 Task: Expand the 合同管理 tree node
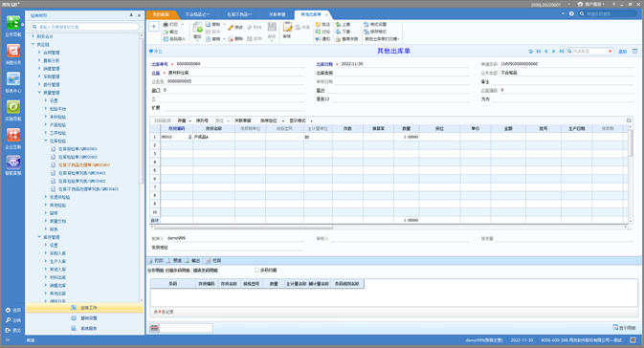click(39, 53)
